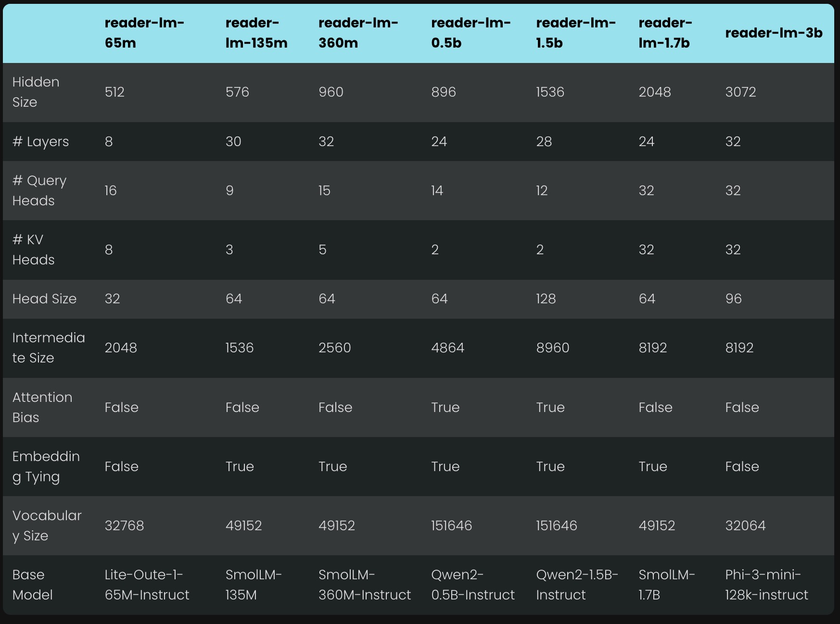Select the # Query Heads row label

39,190
